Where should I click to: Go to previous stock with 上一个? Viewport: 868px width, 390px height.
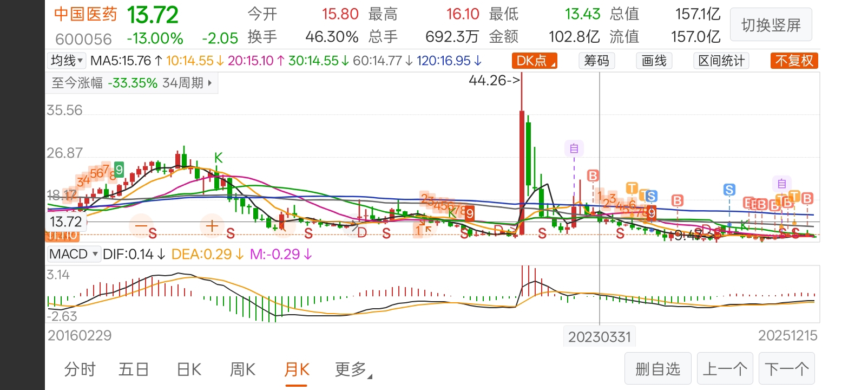click(726, 369)
